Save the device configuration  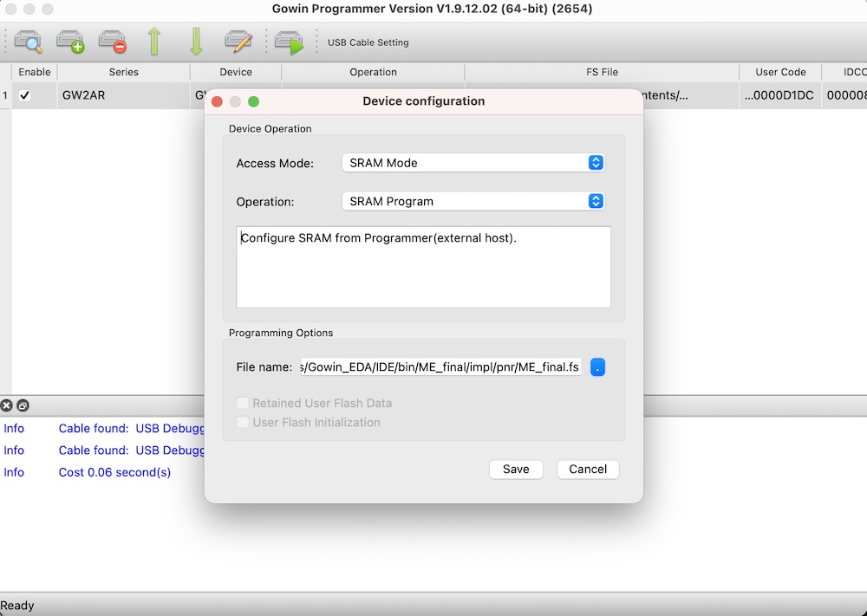516,469
